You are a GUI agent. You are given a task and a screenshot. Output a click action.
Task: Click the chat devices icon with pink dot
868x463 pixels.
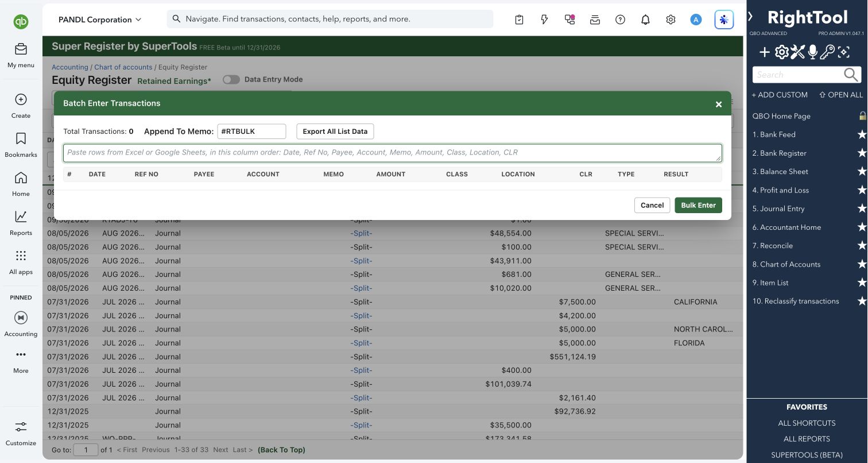pyautogui.click(x=569, y=20)
